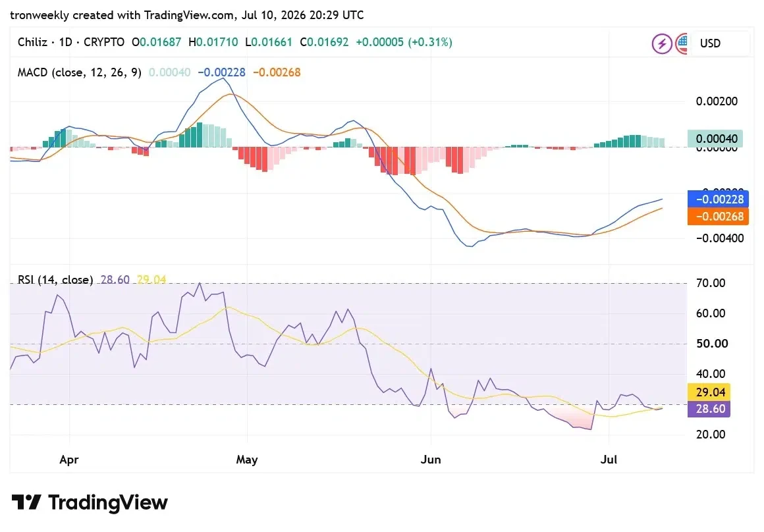
Task: Click the 40.00 RSI scale level
Action: [711, 374]
